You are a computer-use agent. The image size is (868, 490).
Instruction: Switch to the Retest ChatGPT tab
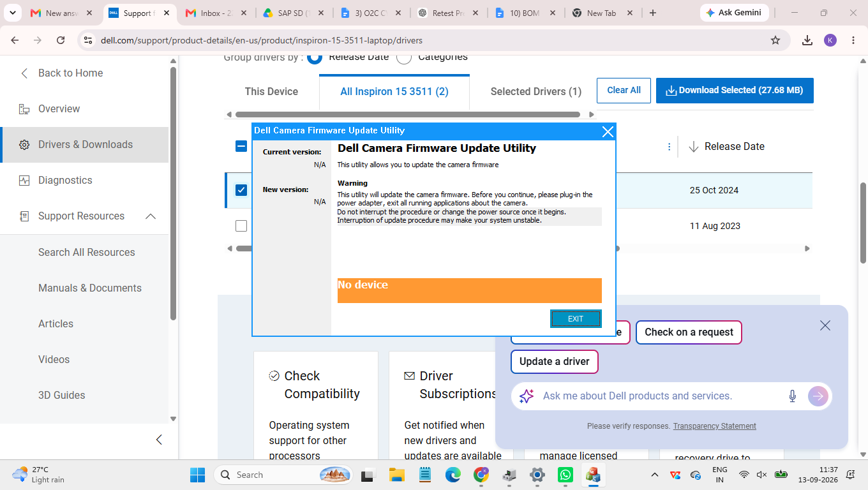tap(449, 13)
